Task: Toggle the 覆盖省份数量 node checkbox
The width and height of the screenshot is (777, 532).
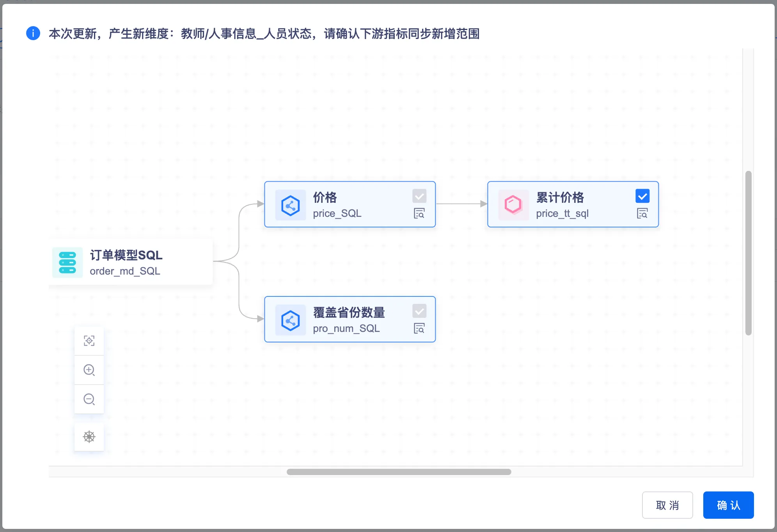Action: [419, 311]
